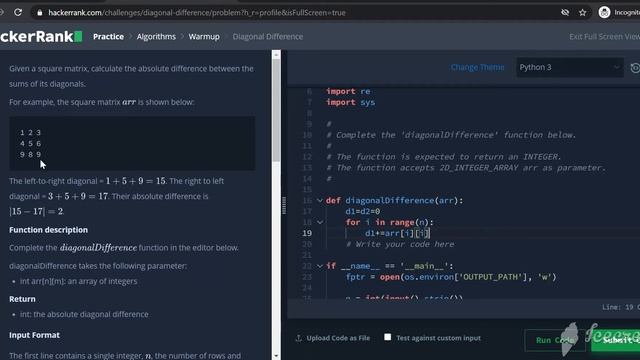Image resolution: width=640 pixels, height=360 pixels.
Task: Click the 'fptr = open' code line
Action: (451, 277)
